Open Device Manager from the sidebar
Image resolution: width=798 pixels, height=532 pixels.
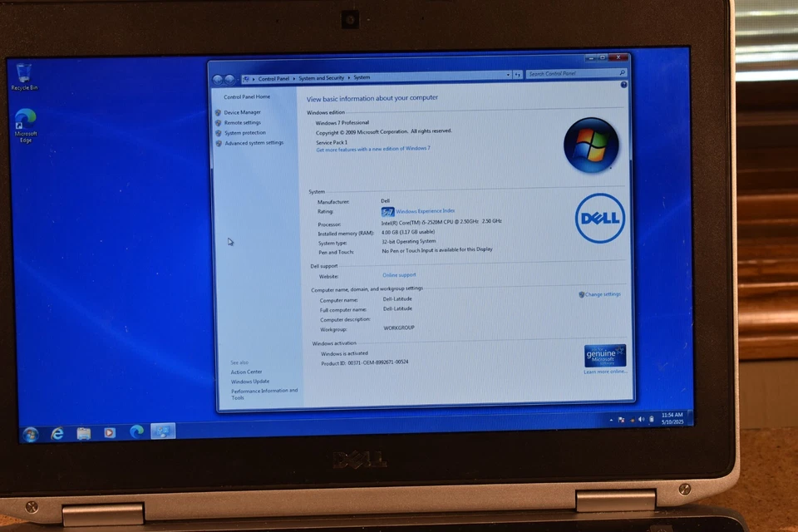point(244,112)
